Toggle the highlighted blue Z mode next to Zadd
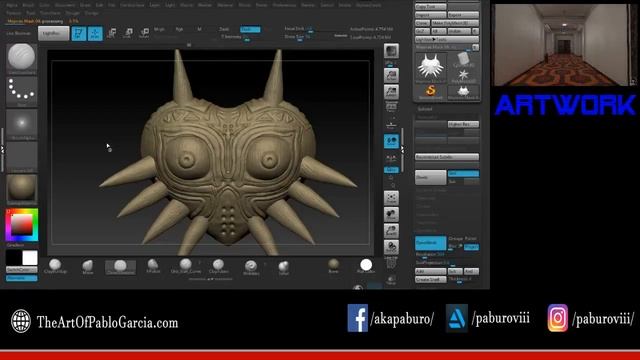The image size is (640, 360). click(250, 29)
